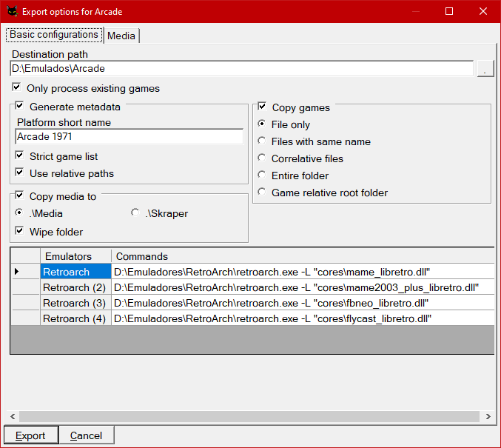Screen dimensions: 501x448
Task: Maximize the Export options window
Action: [x=449, y=11]
